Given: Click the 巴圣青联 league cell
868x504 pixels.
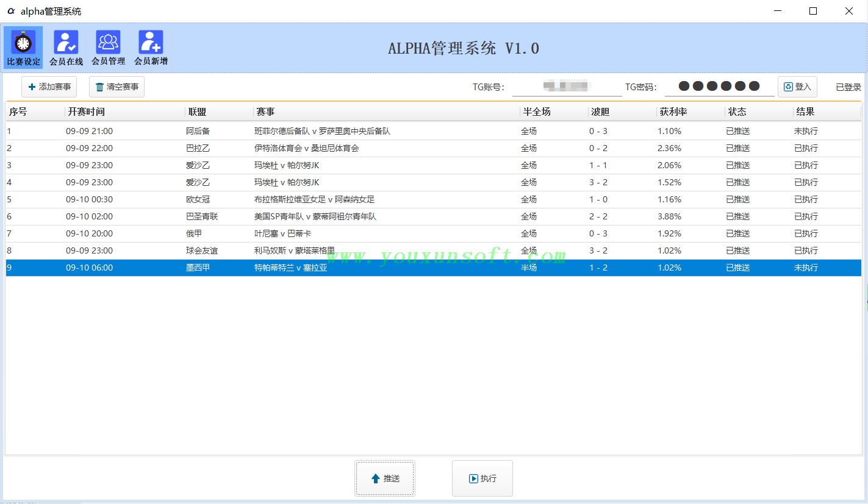Looking at the screenshot, I should [202, 216].
